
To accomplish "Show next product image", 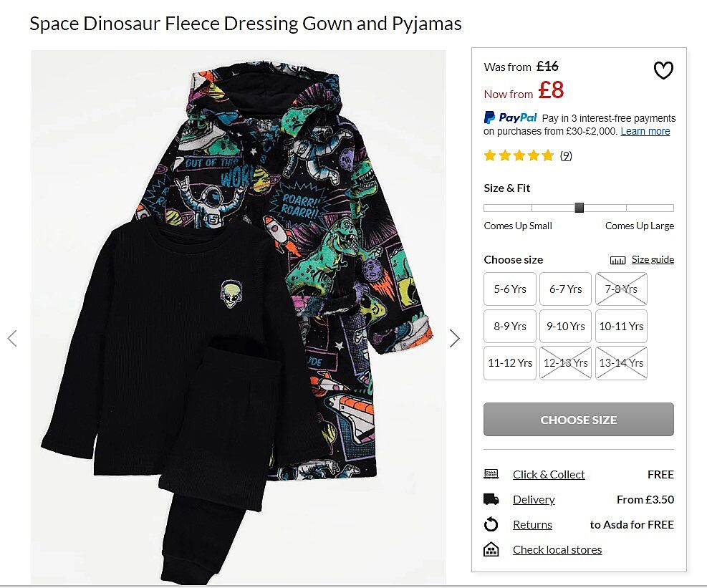I will click(x=455, y=338).
